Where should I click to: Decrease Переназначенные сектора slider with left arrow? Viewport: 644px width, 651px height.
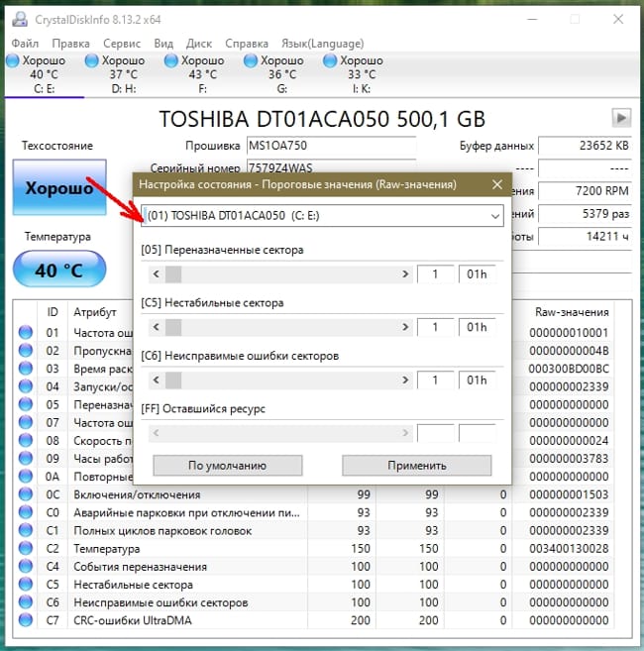157,274
